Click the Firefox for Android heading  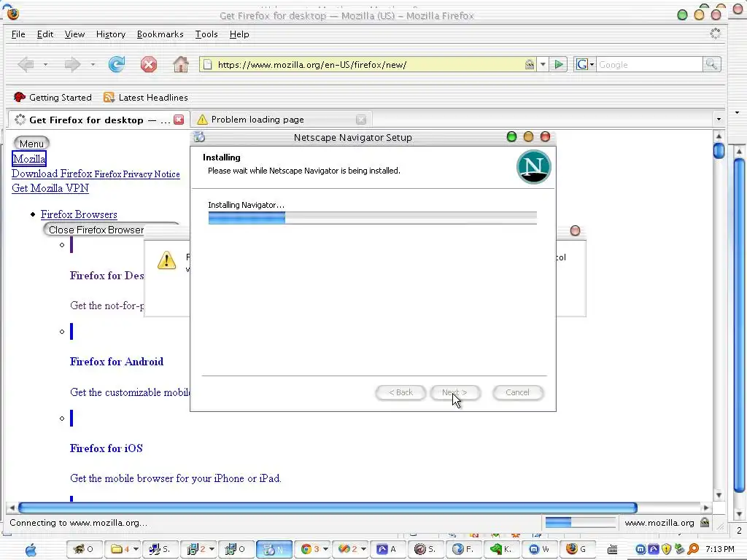117,362
